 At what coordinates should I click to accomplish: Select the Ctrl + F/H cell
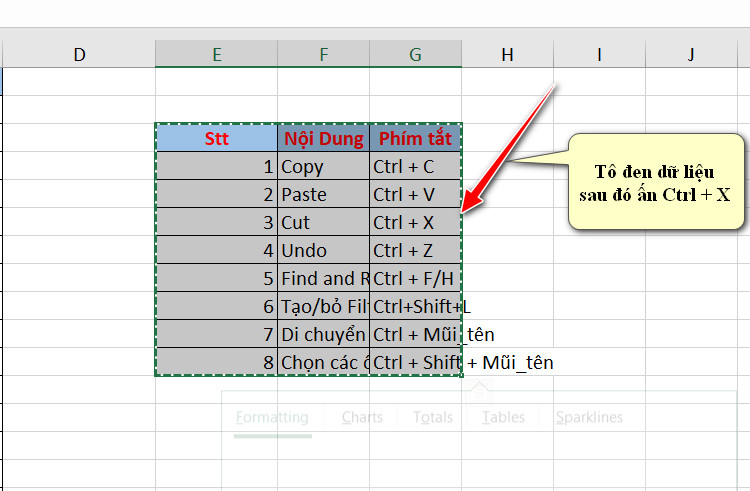coord(415,278)
